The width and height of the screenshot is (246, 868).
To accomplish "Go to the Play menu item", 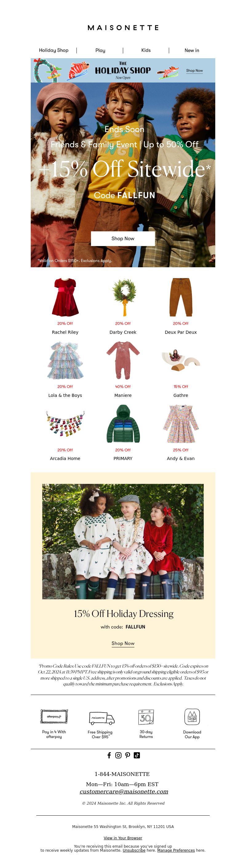I will click(100, 50).
